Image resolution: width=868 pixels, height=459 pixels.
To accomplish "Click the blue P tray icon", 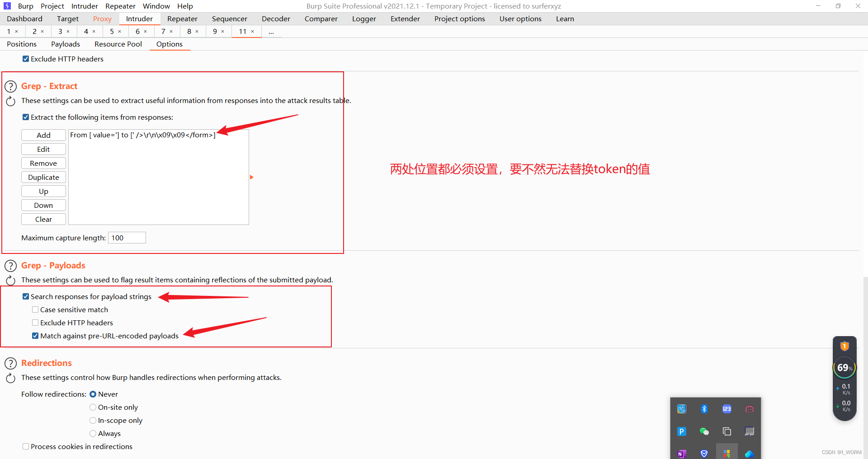I will 682,431.
